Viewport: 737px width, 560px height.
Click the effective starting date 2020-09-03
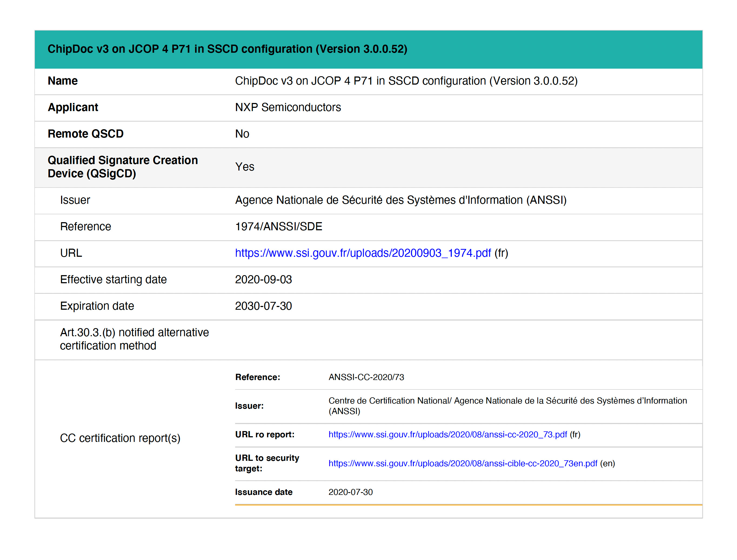coord(263,279)
